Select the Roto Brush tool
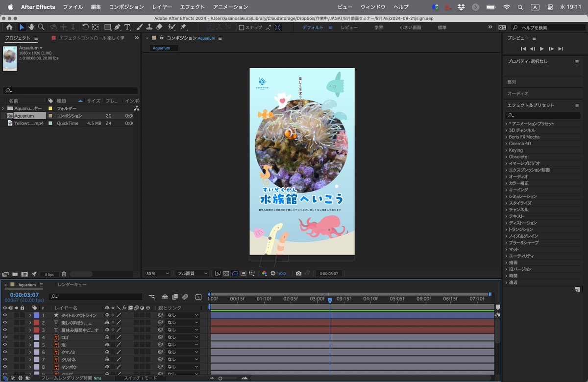The image size is (588, 382). click(x=171, y=27)
